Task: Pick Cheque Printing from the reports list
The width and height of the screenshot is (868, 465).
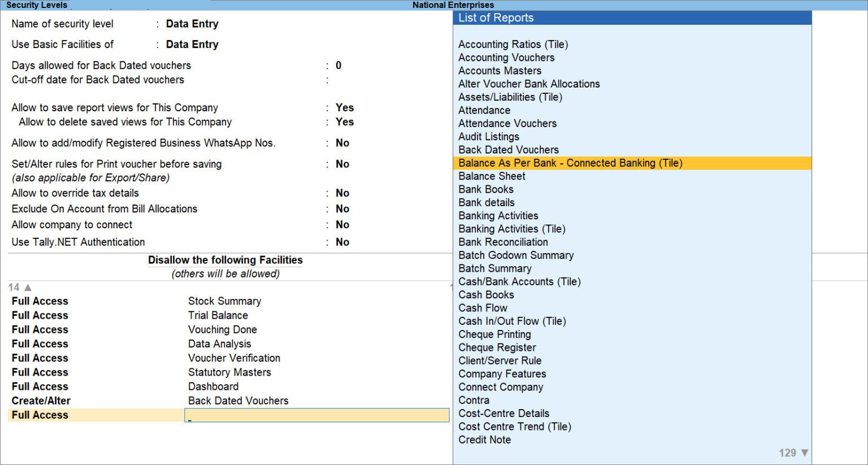Action: (x=494, y=334)
